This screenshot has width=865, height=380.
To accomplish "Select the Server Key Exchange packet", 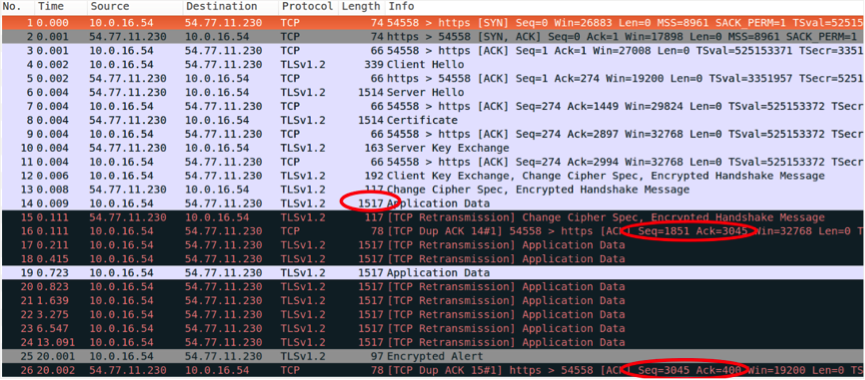I will (432, 148).
